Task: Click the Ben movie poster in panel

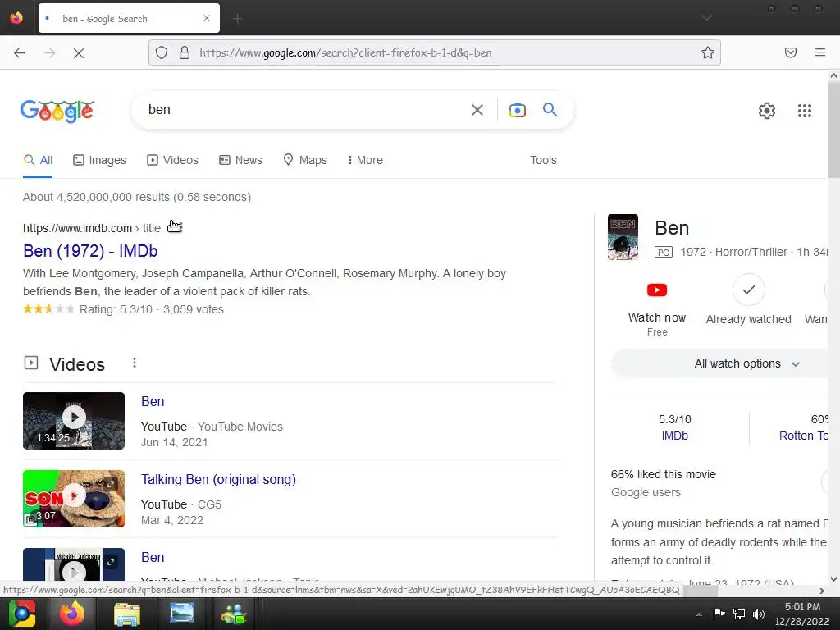Action: pyautogui.click(x=623, y=237)
